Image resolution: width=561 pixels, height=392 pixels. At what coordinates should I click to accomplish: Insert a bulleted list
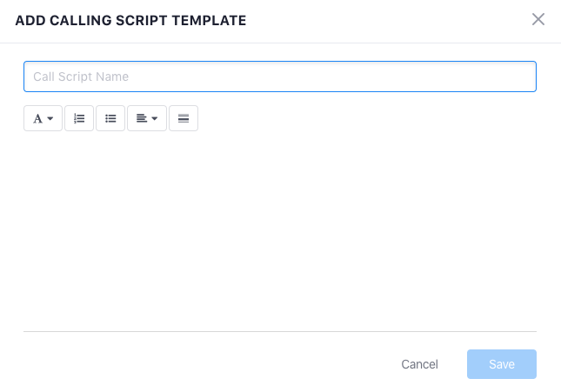[x=110, y=118]
